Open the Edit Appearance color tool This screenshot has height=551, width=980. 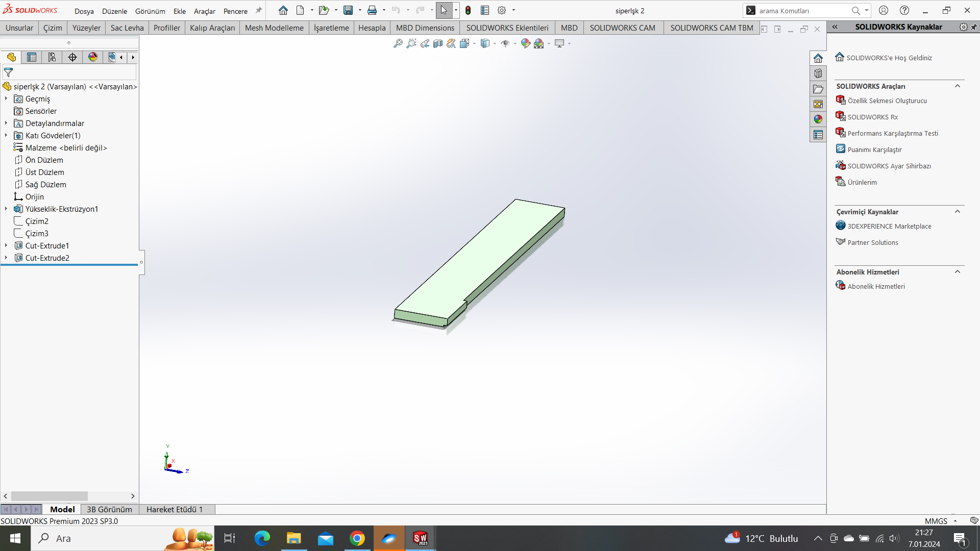tap(526, 44)
